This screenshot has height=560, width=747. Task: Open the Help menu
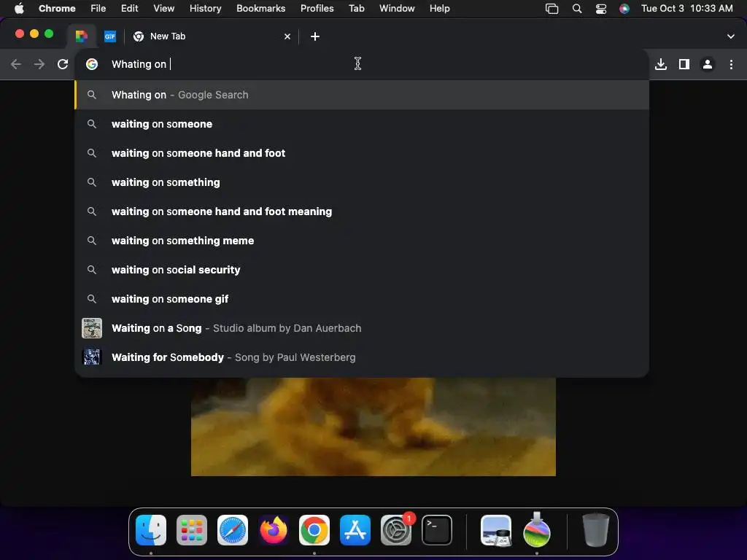pos(439,8)
